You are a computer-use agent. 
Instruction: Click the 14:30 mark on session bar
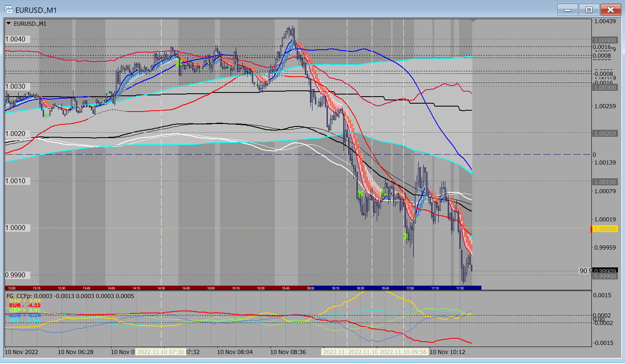[161, 288]
